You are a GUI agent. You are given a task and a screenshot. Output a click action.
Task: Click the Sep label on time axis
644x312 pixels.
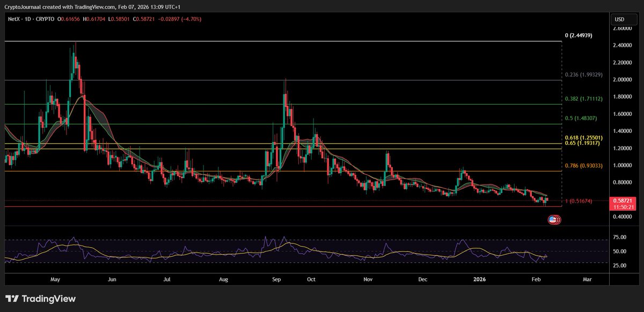(277, 279)
